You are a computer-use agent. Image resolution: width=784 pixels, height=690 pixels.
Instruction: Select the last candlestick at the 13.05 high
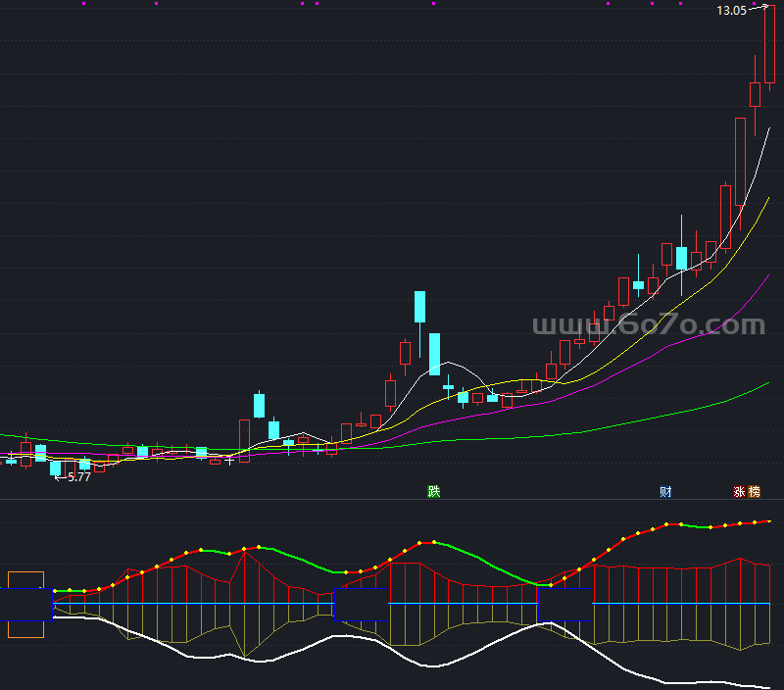(x=769, y=47)
